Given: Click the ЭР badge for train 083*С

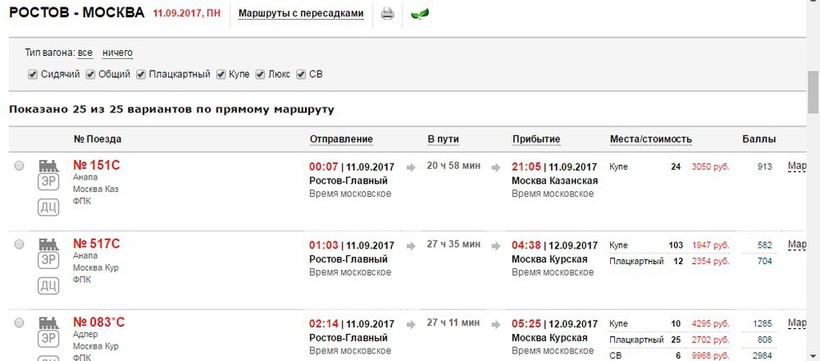Looking at the screenshot, I should pyautogui.click(x=49, y=339).
